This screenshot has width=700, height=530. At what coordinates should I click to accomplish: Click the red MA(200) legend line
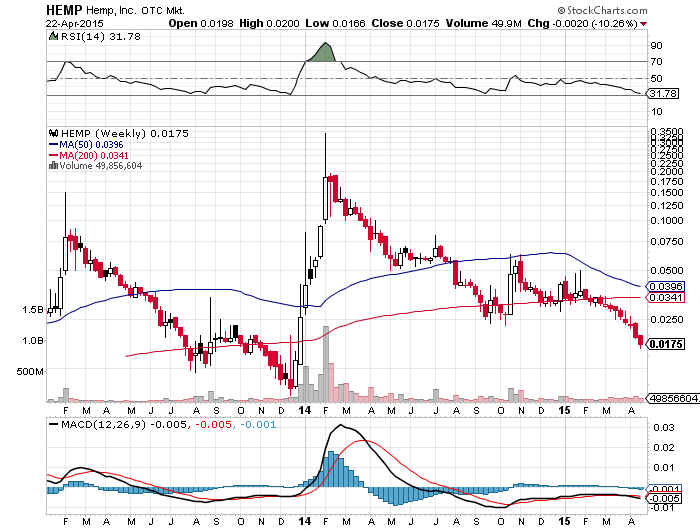point(54,155)
